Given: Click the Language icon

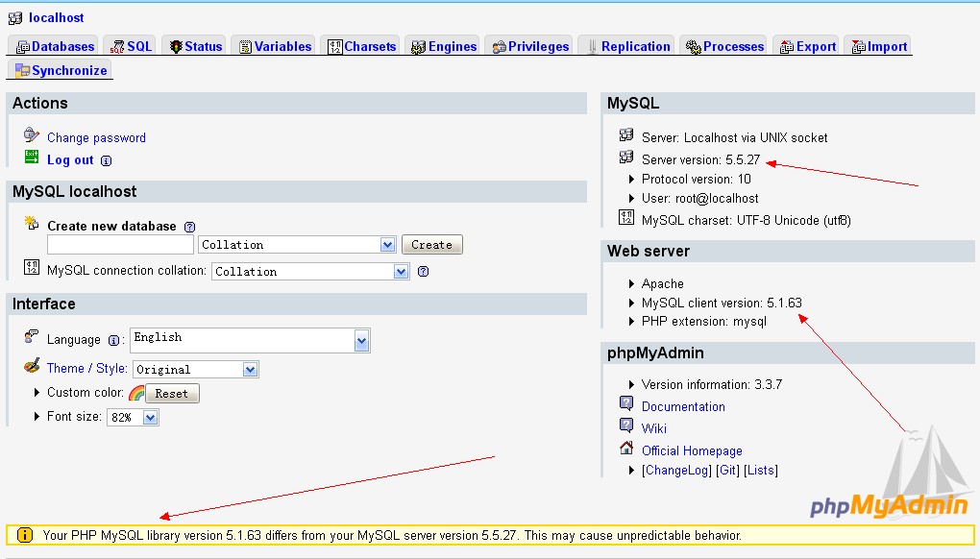Looking at the screenshot, I should pyautogui.click(x=32, y=337).
